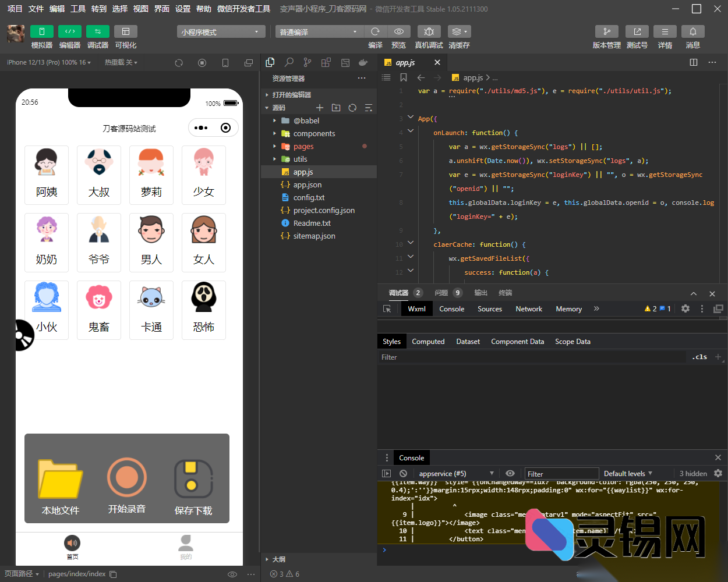Toggle the debugger (调试器) panel button
Image resolution: width=728 pixels, height=582 pixels.
[x=97, y=31]
